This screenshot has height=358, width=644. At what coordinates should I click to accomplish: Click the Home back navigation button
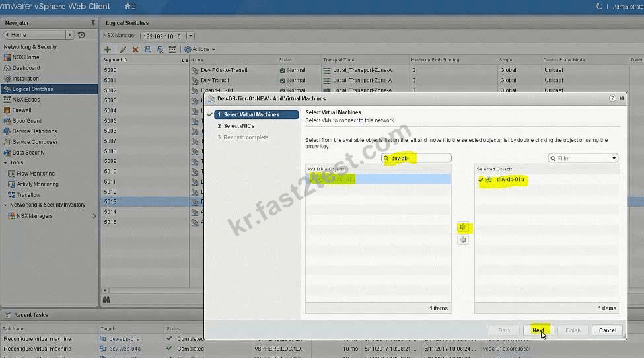34,35
